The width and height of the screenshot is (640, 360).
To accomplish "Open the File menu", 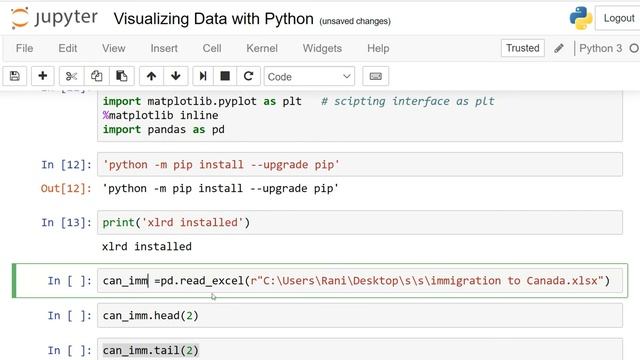I will click(24, 49).
